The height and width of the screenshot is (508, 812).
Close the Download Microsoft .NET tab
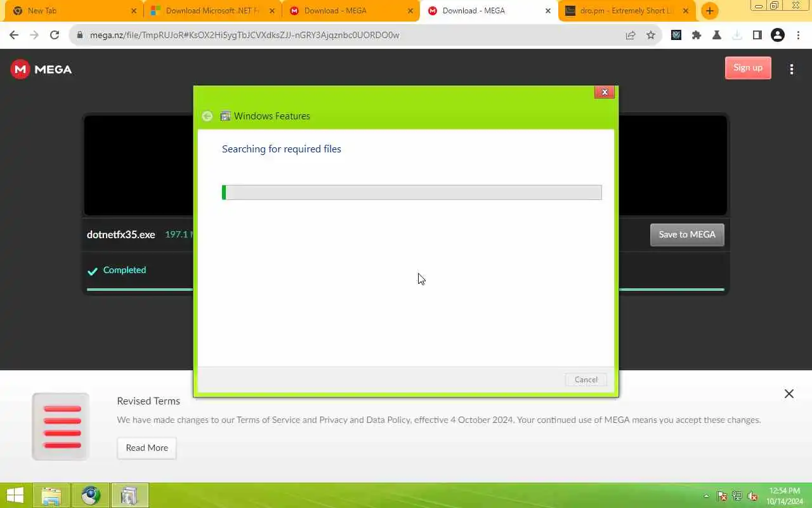pyautogui.click(x=272, y=11)
